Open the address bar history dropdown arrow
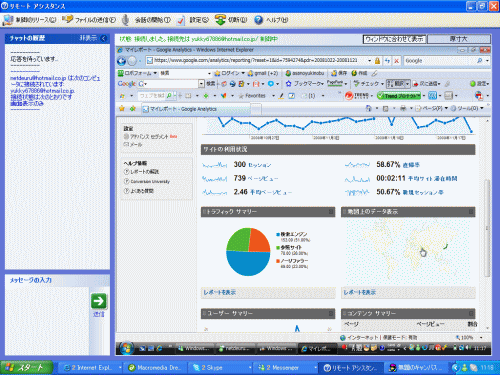Screen dimensions: 500x375 coord(369,61)
